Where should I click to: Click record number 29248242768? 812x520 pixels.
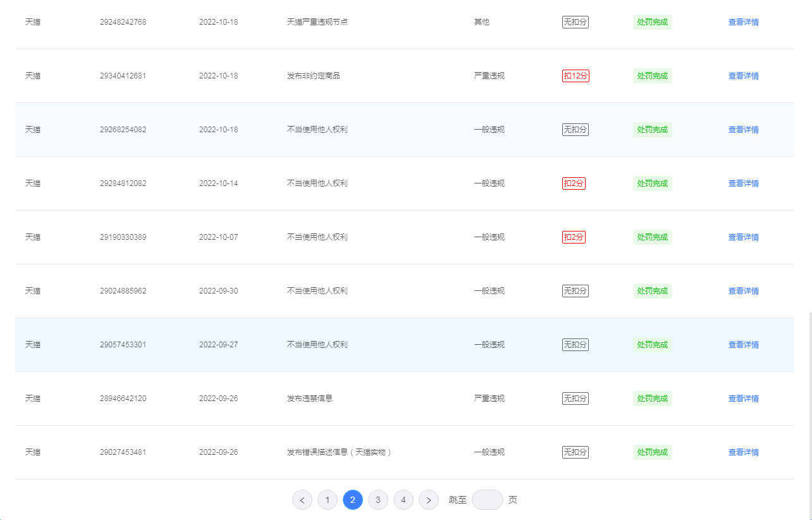coord(123,22)
